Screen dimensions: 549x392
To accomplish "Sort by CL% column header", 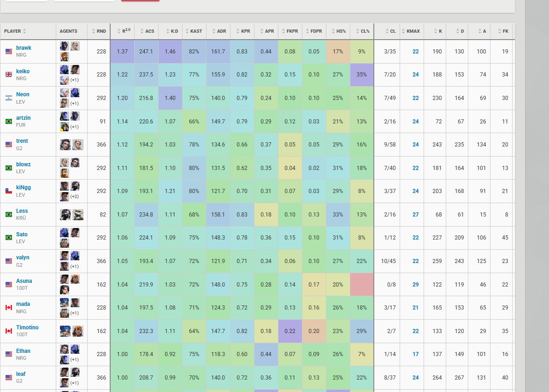I will pyautogui.click(x=362, y=31).
